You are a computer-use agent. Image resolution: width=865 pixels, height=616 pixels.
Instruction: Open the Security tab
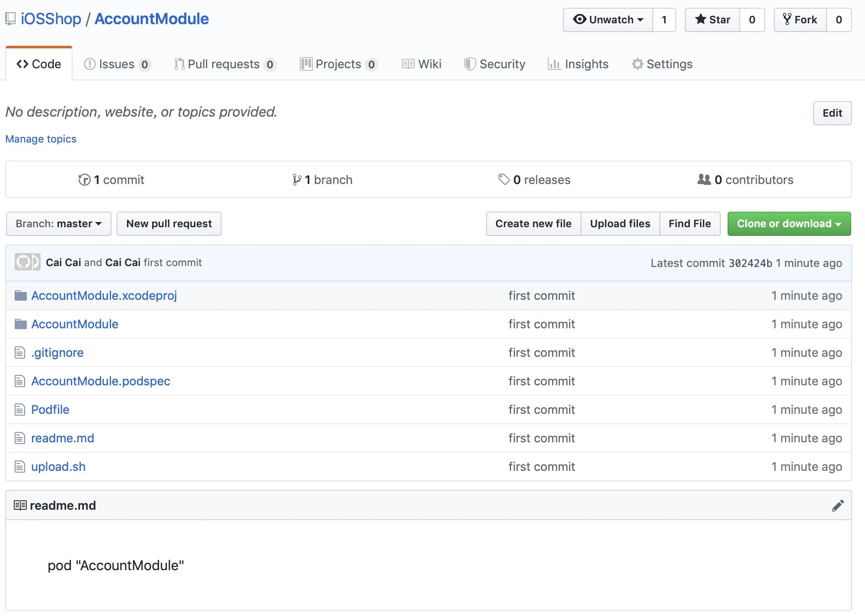coord(494,64)
